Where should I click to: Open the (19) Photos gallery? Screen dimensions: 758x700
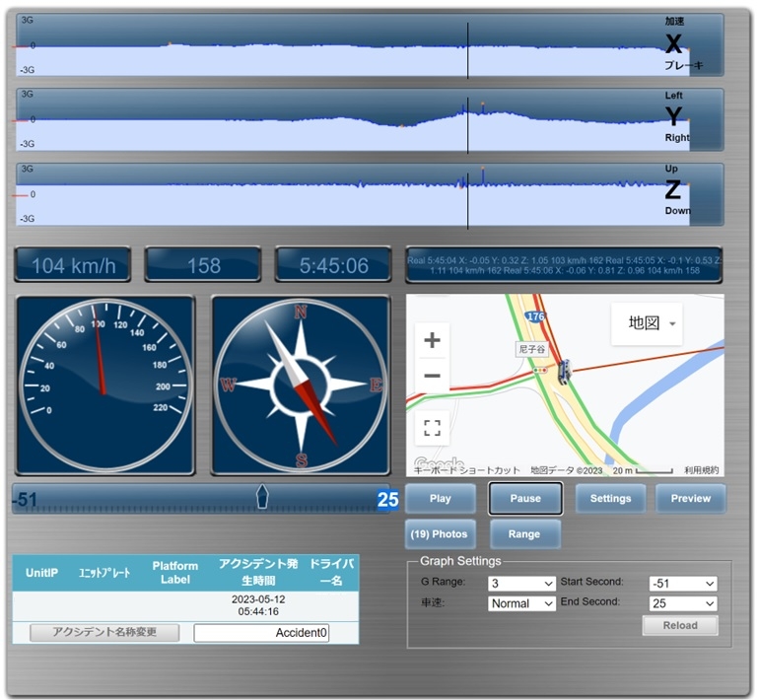(441, 534)
